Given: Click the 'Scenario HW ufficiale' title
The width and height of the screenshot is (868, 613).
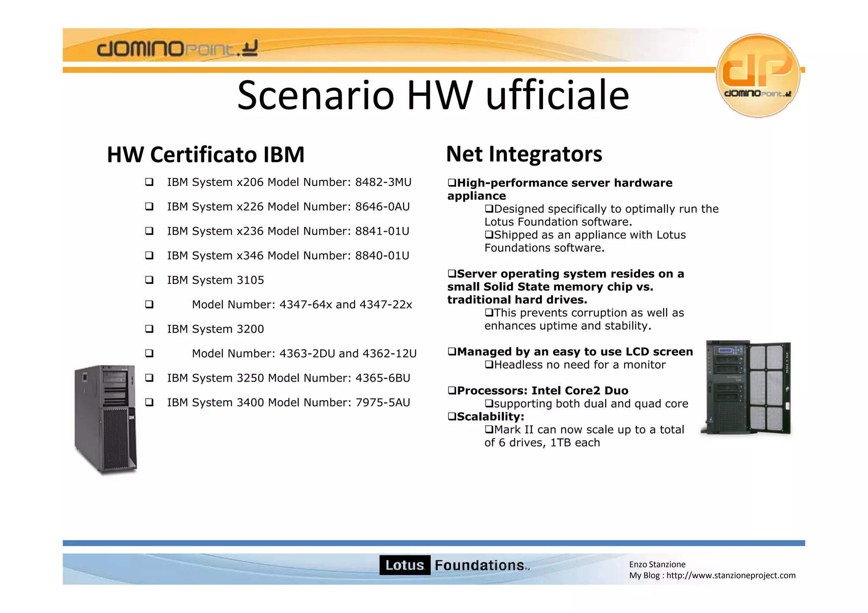Looking at the screenshot, I should click(433, 95).
